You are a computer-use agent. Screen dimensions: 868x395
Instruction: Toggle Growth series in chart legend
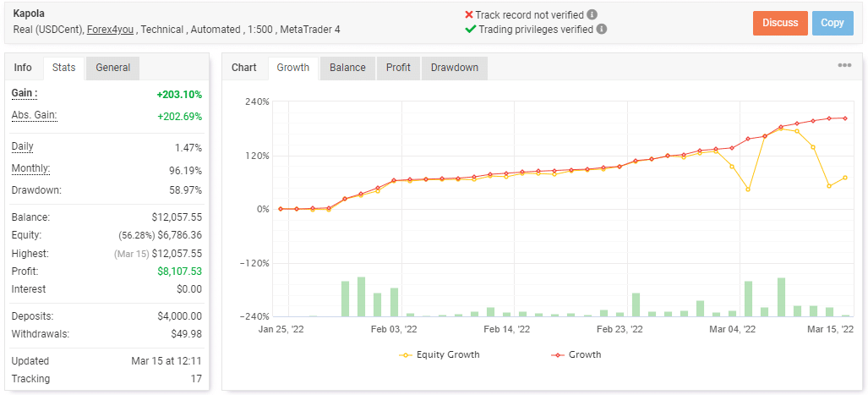pos(576,354)
